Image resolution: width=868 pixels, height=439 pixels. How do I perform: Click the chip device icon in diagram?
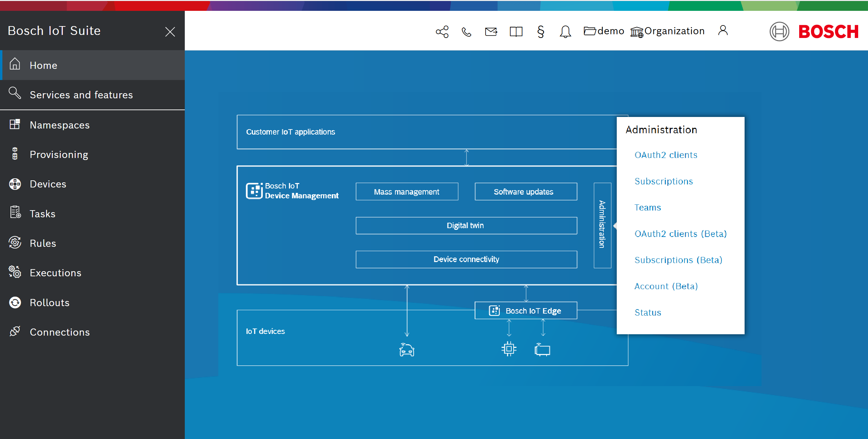click(509, 349)
